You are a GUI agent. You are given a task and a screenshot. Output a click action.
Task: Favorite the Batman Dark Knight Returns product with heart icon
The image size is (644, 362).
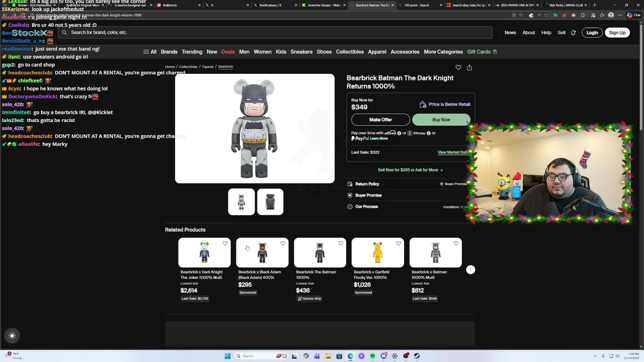(458, 67)
